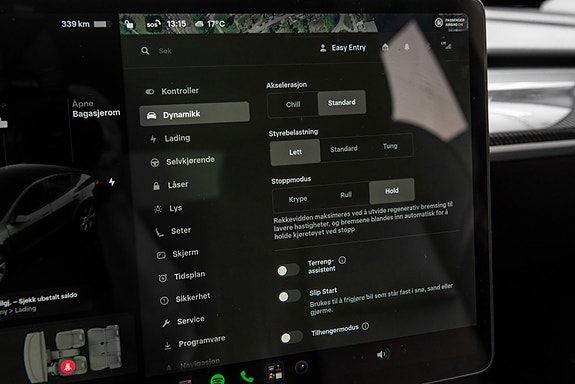Viewport: 575px width, 384px height.
Task: Select the Dynamikk menu item
Action: pyautogui.click(x=194, y=114)
